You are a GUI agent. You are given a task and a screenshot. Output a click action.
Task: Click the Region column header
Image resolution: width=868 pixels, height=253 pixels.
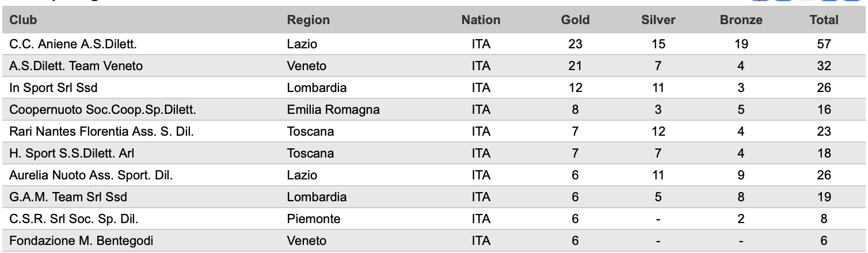[309, 20]
